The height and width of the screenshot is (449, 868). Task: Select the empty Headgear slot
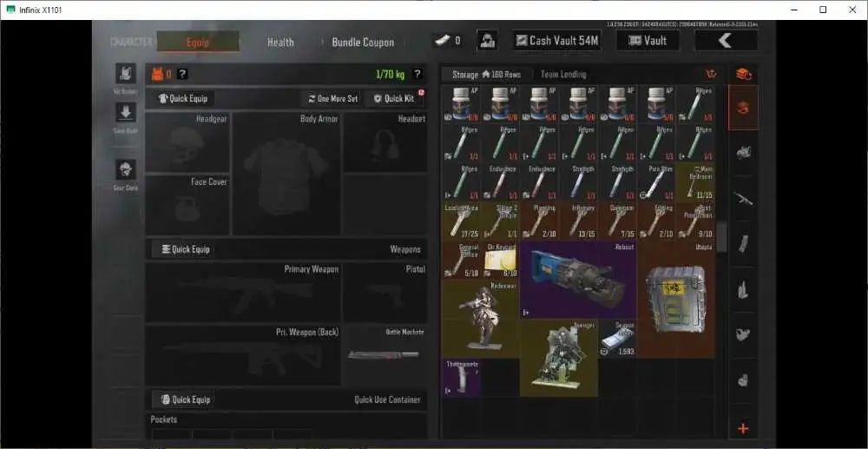coord(187,142)
